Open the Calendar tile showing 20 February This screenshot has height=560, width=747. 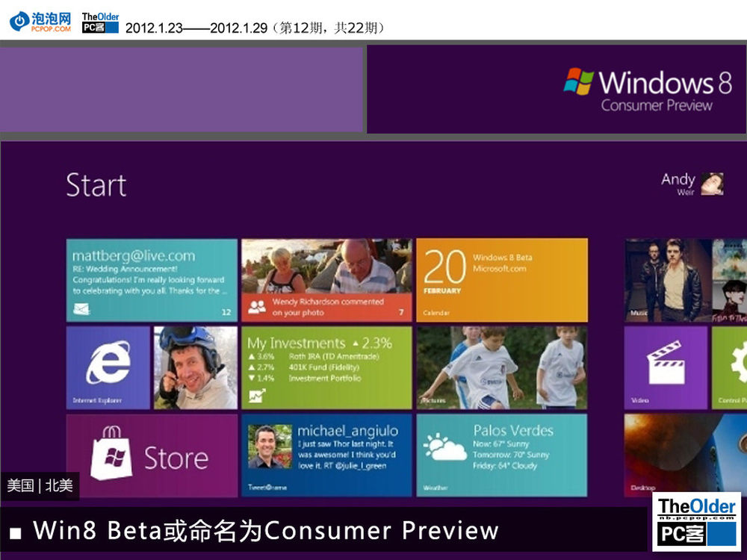coord(502,281)
